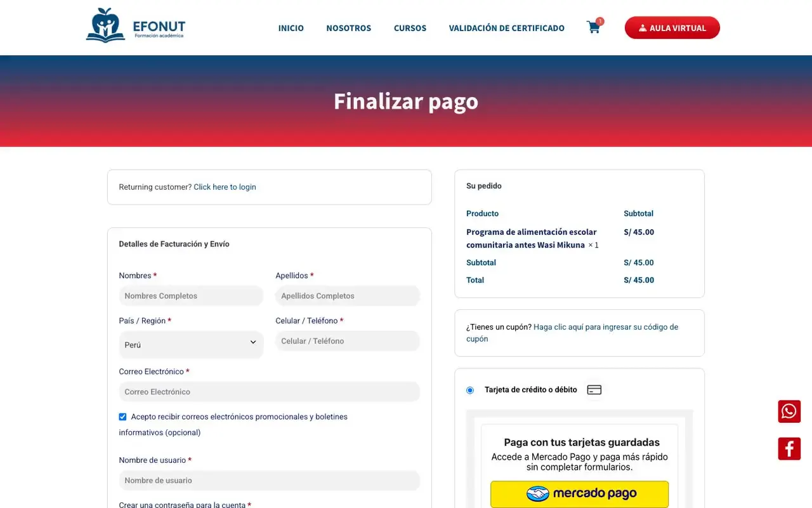Go to INICIO menu item
812x508 pixels.
(291, 28)
